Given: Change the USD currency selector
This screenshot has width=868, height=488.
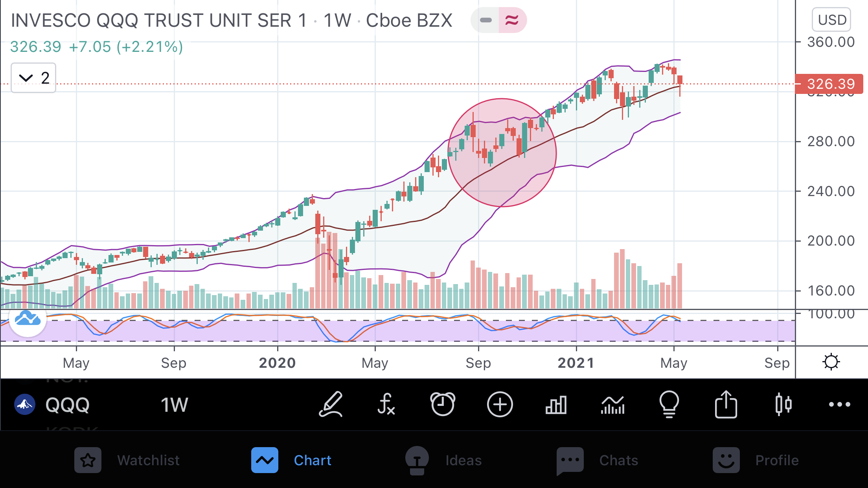Looking at the screenshot, I should pos(831,20).
